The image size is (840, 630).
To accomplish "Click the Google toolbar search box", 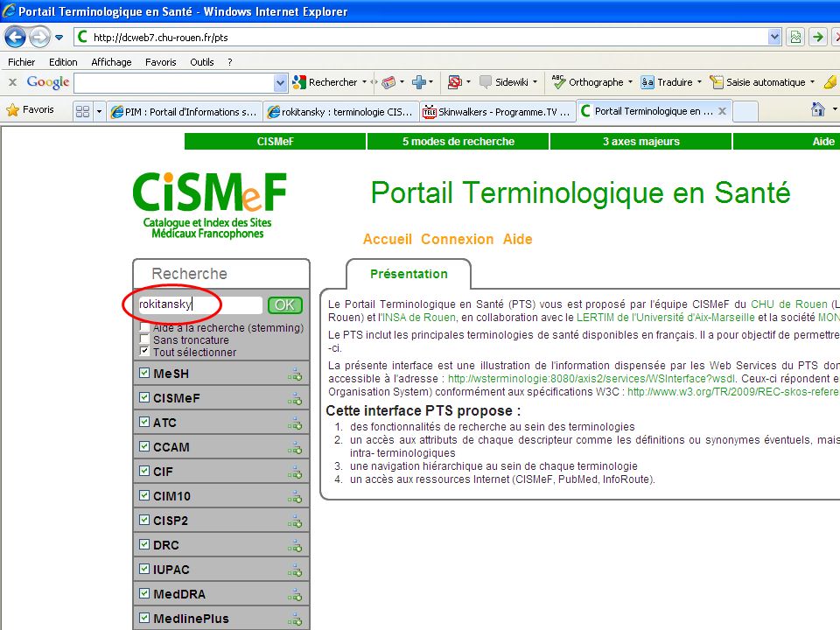I will click(x=175, y=82).
